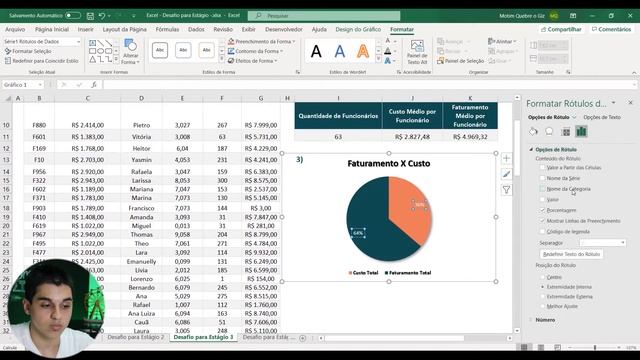
Task: Click the Pesquisar search box
Action: (324, 16)
